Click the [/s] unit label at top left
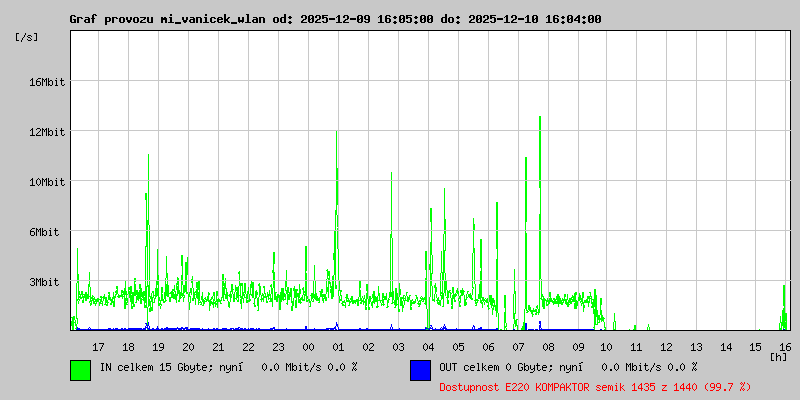 click(27, 36)
